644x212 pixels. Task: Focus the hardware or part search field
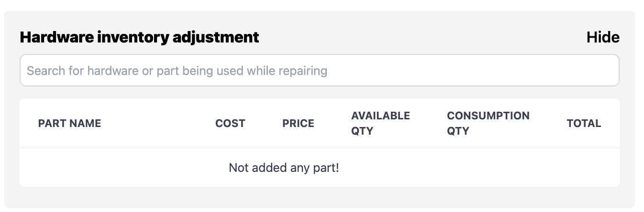pos(319,71)
